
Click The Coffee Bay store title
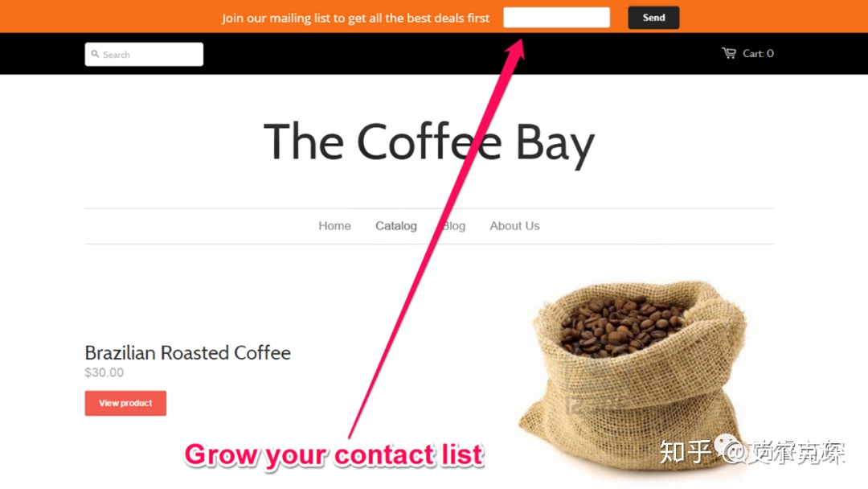coord(429,142)
